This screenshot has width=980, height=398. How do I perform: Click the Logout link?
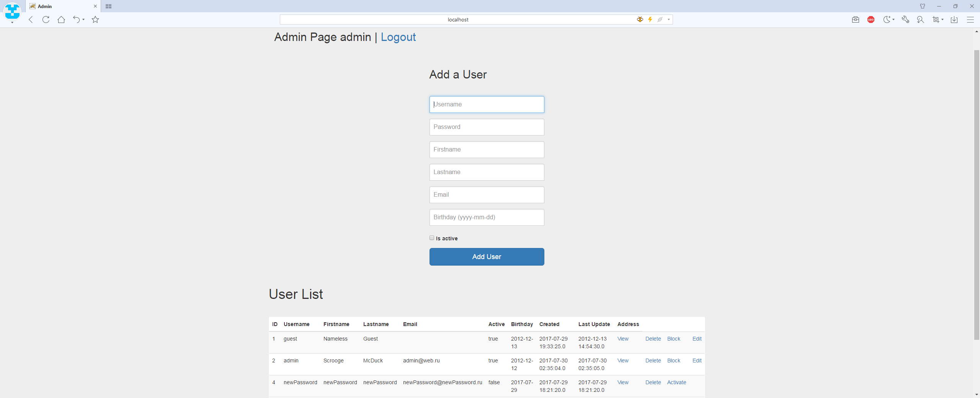[x=398, y=37]
